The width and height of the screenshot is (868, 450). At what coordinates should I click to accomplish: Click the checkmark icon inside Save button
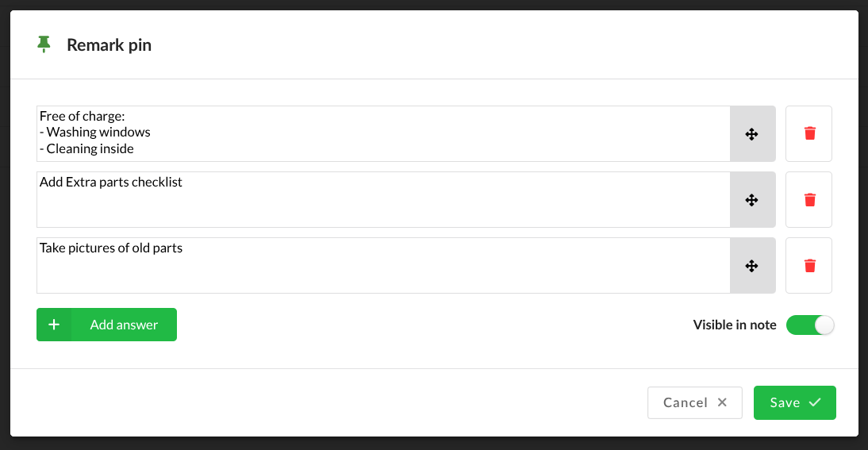(815, 402)
